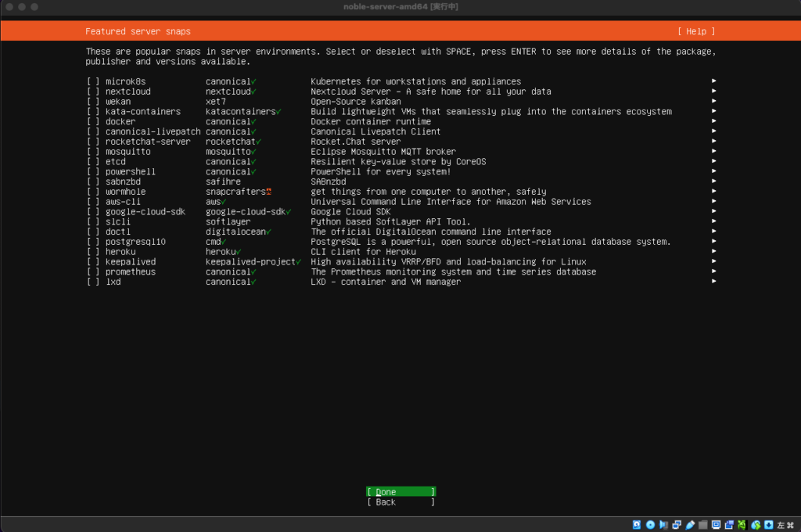Click the screen recording status icon
The width and height of the screenshot is (801, 532).
(729, 525)
